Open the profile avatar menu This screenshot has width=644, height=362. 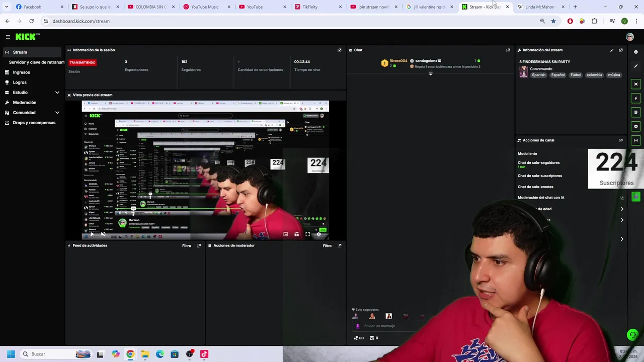(x=630, y=37)
